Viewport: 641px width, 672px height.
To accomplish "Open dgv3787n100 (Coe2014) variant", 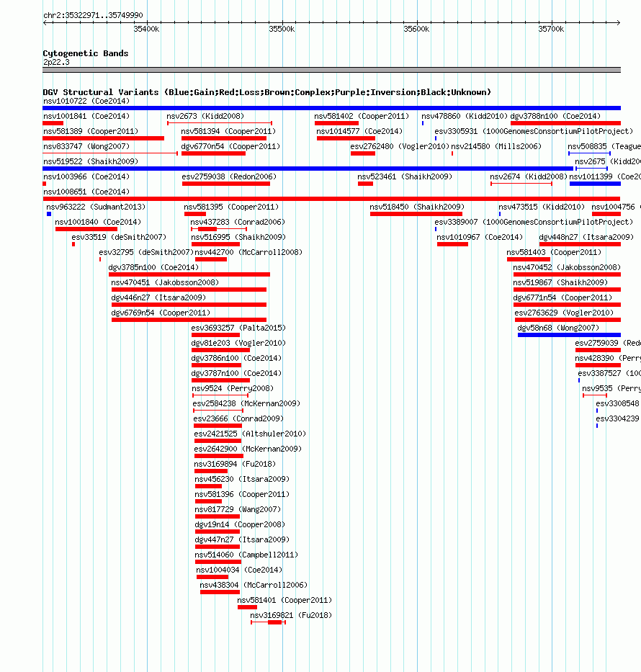I will 236,373.
